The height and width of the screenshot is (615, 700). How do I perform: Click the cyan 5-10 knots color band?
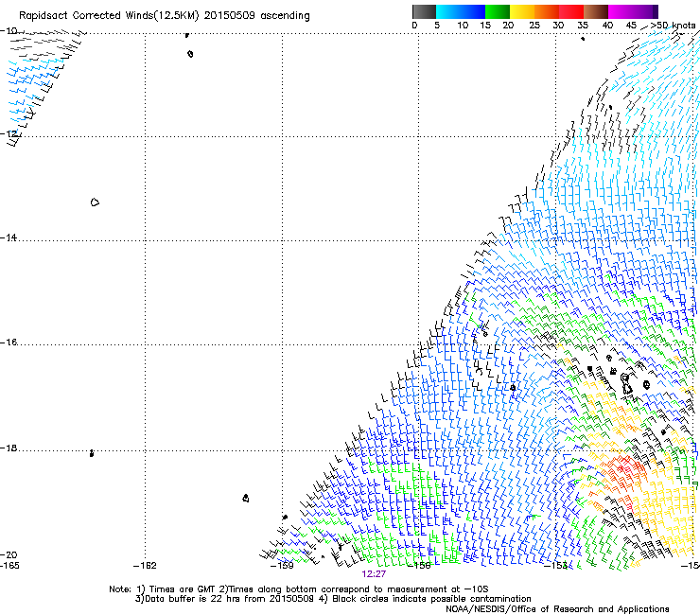coord(448,11)
